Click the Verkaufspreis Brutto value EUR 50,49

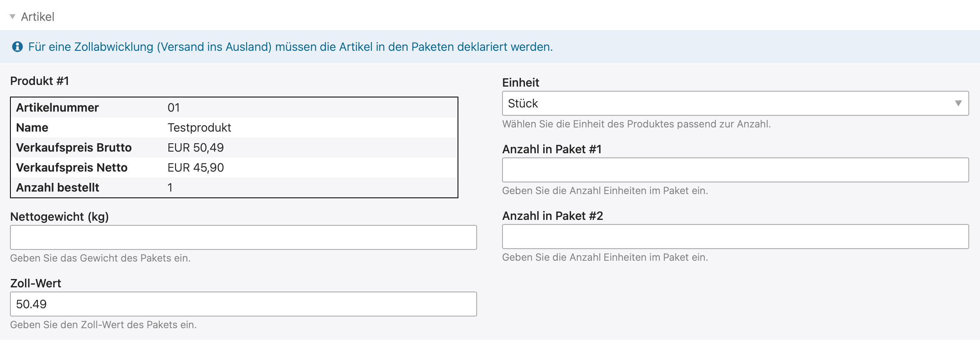pyautogui.click(x=196, y=147)
